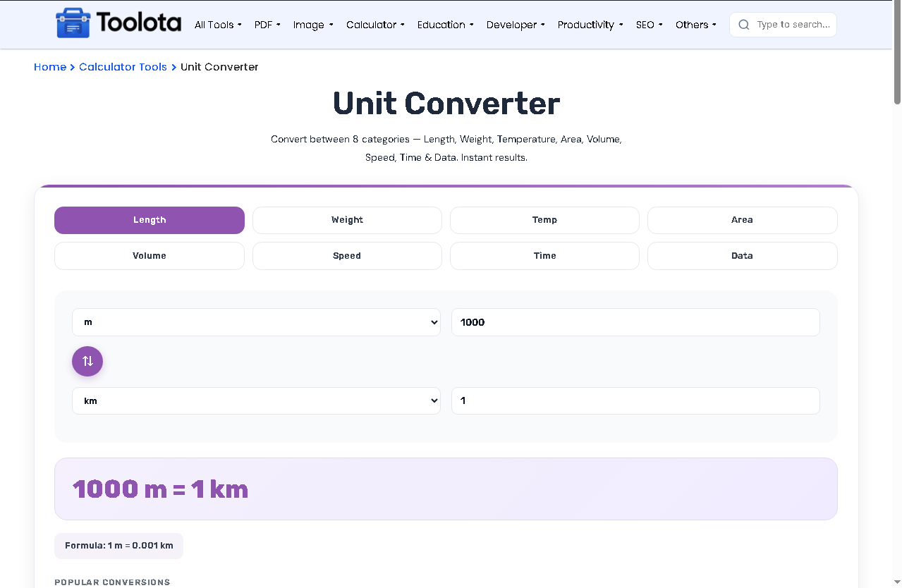
Task: Switch to the Temp category
Action: click(544, 220)
